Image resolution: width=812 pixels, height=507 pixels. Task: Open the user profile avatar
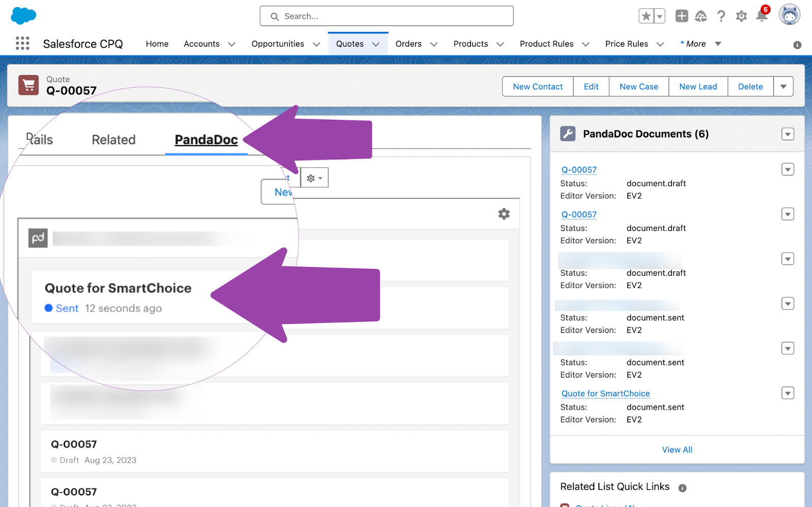(790, 15)
